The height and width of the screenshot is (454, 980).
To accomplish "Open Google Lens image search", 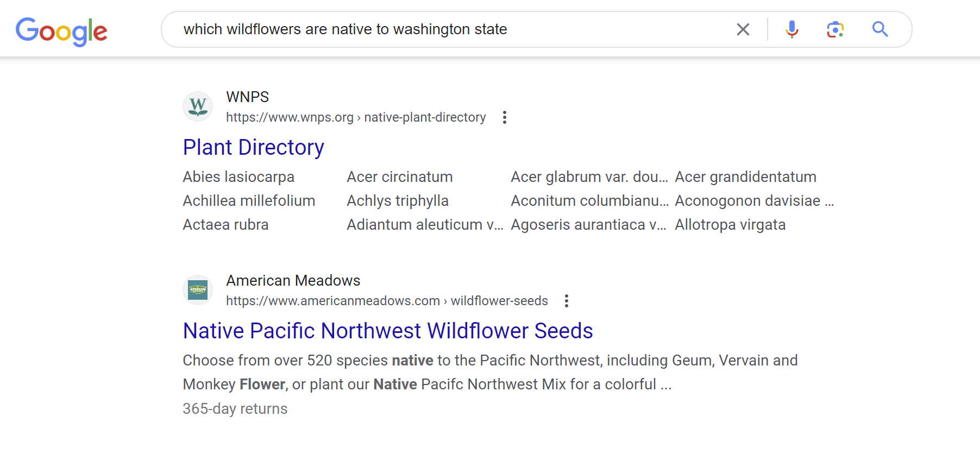I will [x=835, y=29].
